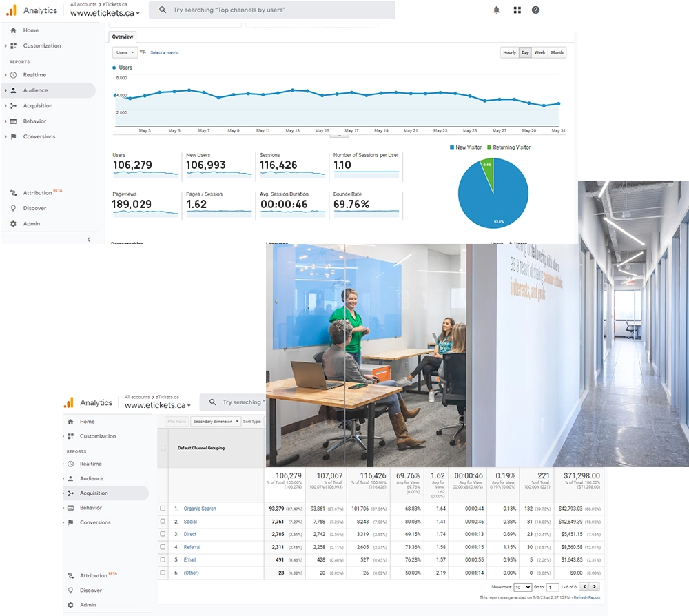689x616 pixels.
Task: Open Discover in the Acquisition report sidebar
Action: tap(90, 590)
